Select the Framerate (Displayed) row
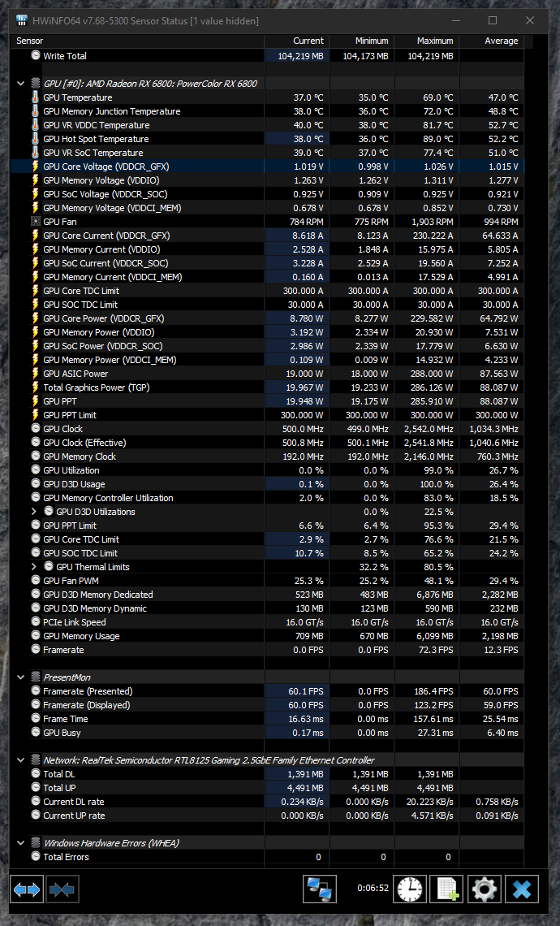 pyautogui.click(x=267, y=704)
